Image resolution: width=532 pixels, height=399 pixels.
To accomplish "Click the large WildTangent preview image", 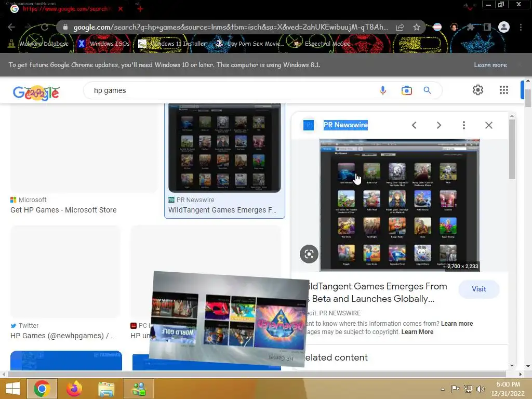I will coord(400,205).
